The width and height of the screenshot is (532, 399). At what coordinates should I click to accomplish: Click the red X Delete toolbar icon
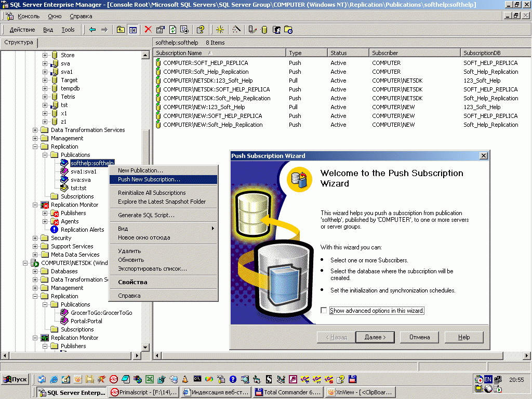(148, 30)
